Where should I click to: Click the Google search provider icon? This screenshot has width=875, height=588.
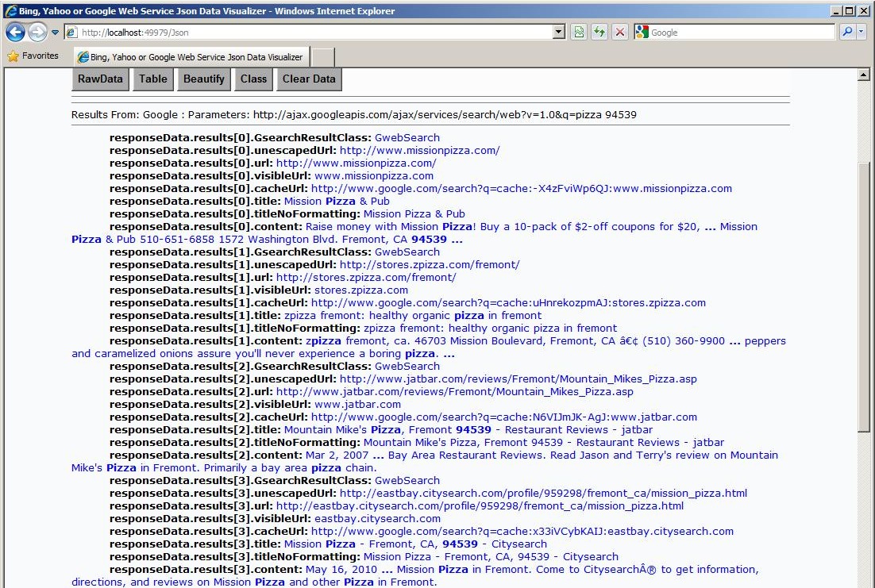642,33
